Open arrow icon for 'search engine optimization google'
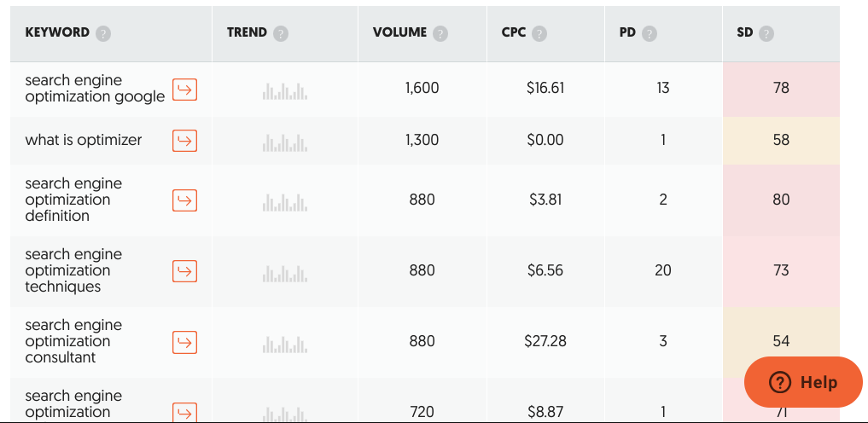868x423 pixels. click(x=185, y=90)
